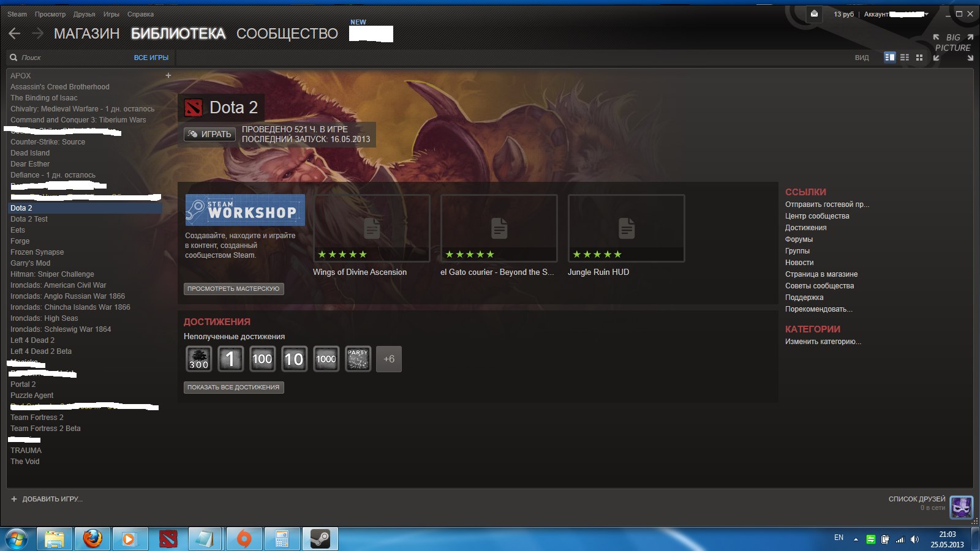Open the 1 achievement icon

pyautogui.click(x=230, y=359)
